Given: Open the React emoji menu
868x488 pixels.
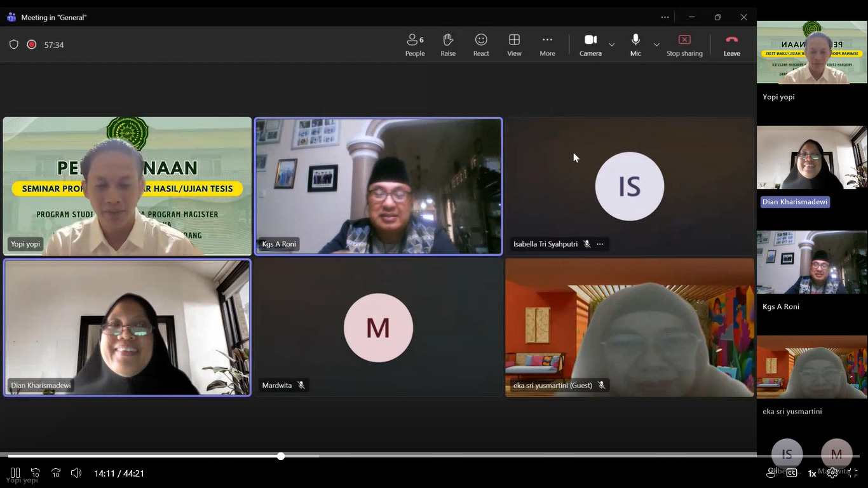Looking at the screenshot, I should tap(481, 44).
